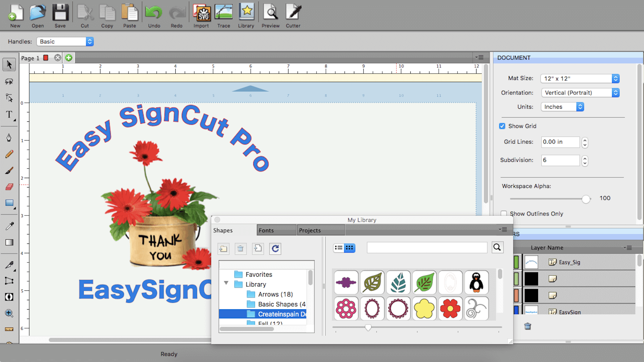Select the penguin shape thumbnail

click(x=476, y=282)
